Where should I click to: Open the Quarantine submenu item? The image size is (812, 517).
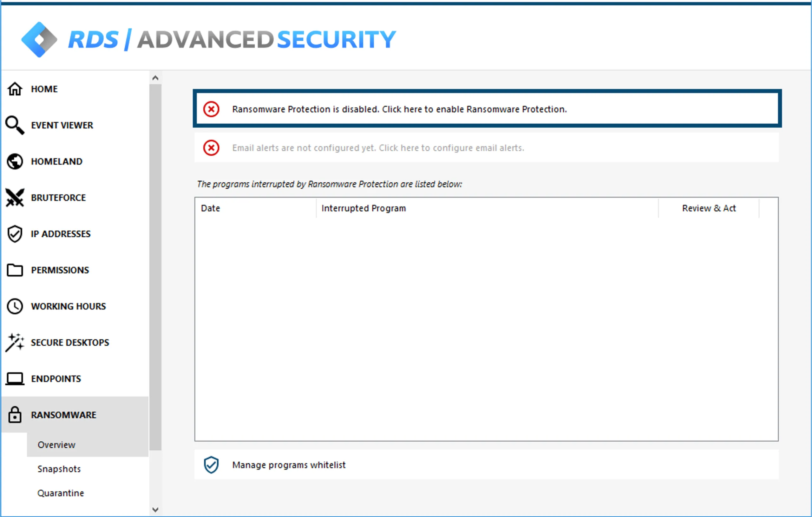(x=61, y=493)
